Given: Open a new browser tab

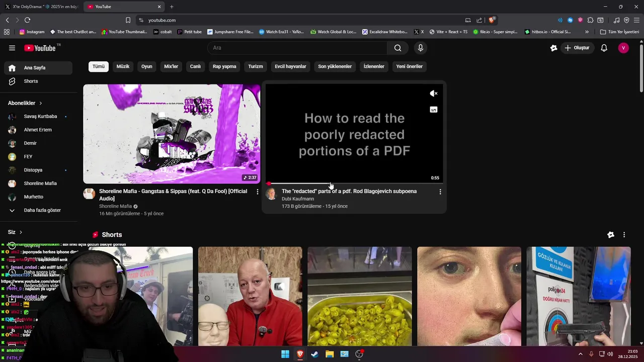Looking at the screenshot, I should click(172, 7).
